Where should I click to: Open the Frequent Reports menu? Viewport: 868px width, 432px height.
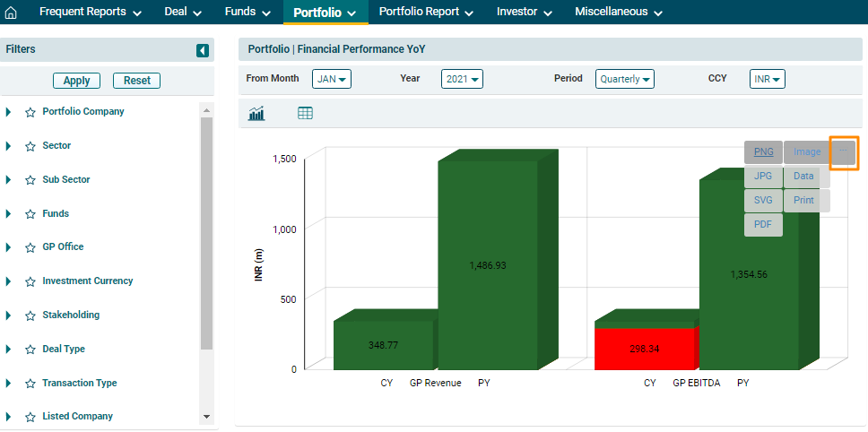[x=90, y=13]
